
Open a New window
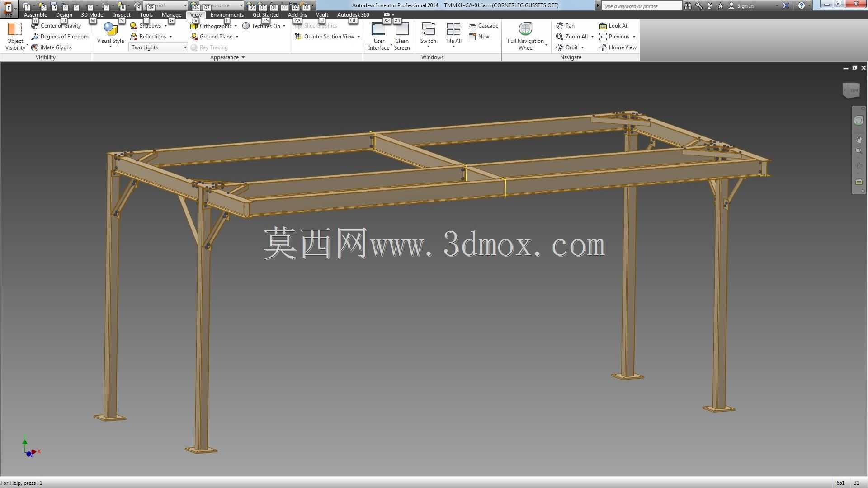(x=479, y=37)
